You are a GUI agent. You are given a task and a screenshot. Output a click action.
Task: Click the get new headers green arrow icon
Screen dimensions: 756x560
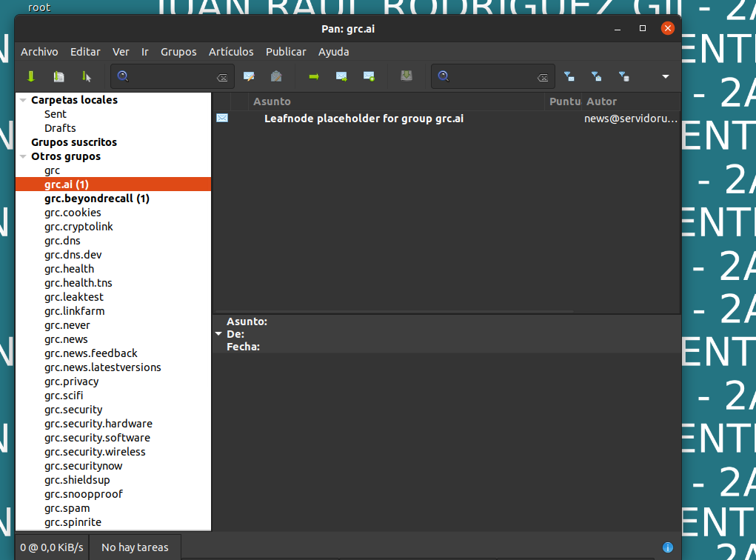31,76
